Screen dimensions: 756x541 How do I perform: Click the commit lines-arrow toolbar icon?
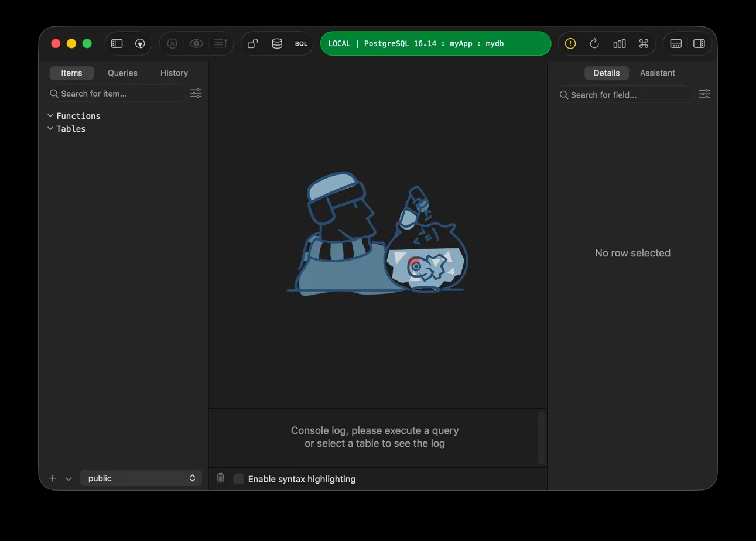coord(221,43)
